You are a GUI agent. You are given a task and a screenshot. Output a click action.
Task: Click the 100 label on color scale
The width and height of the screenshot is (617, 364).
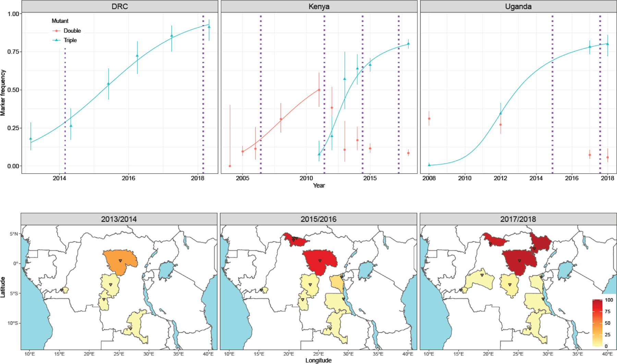[609, 300]
